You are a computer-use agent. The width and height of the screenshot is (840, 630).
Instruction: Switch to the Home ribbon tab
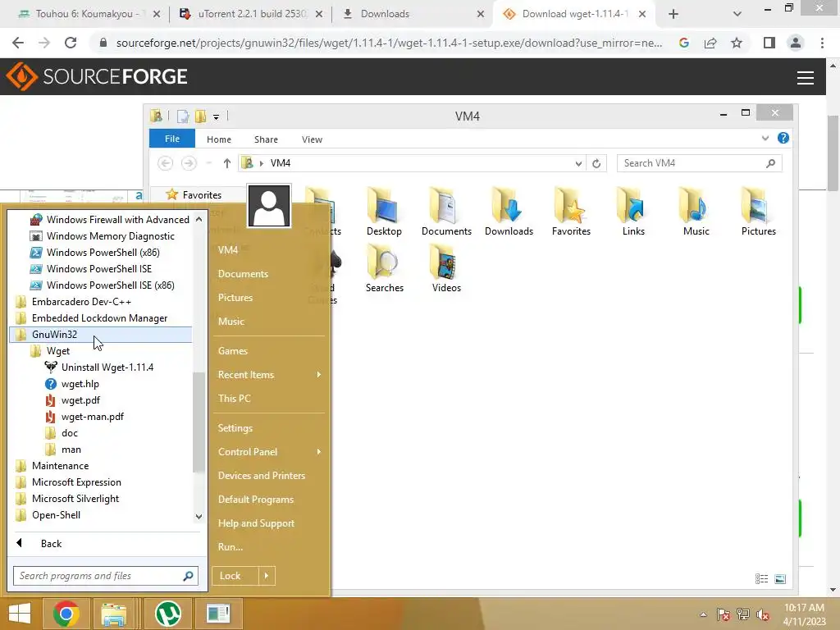coord(218,139)
